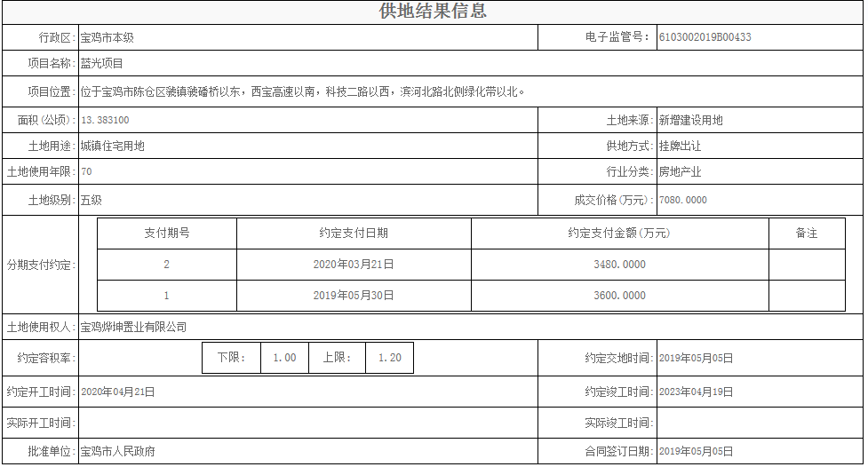This screenshot has width=868, height=467.
Task: Click the 项目名称 value 蓝光项目
Action: (101, 64)
